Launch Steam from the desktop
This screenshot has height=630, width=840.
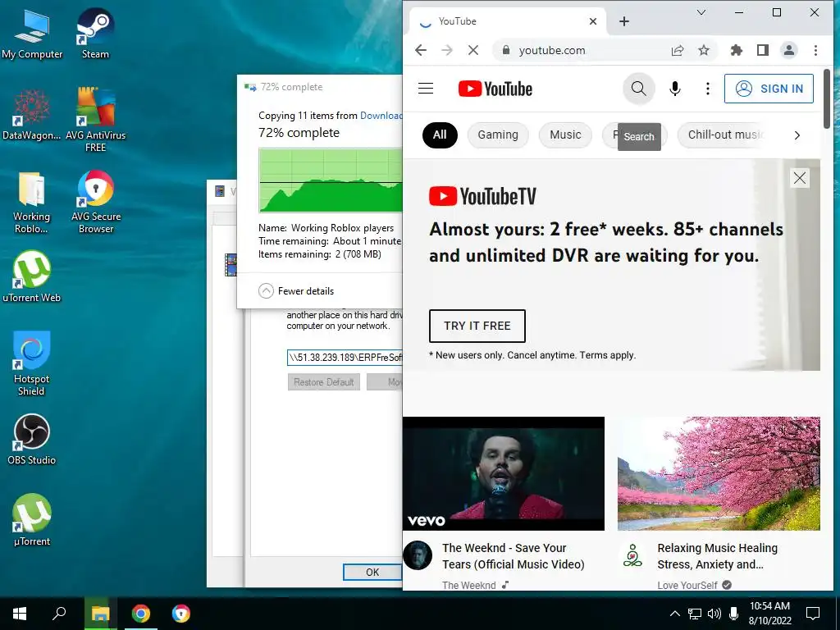pyautogui.click(x=95, y=33)
